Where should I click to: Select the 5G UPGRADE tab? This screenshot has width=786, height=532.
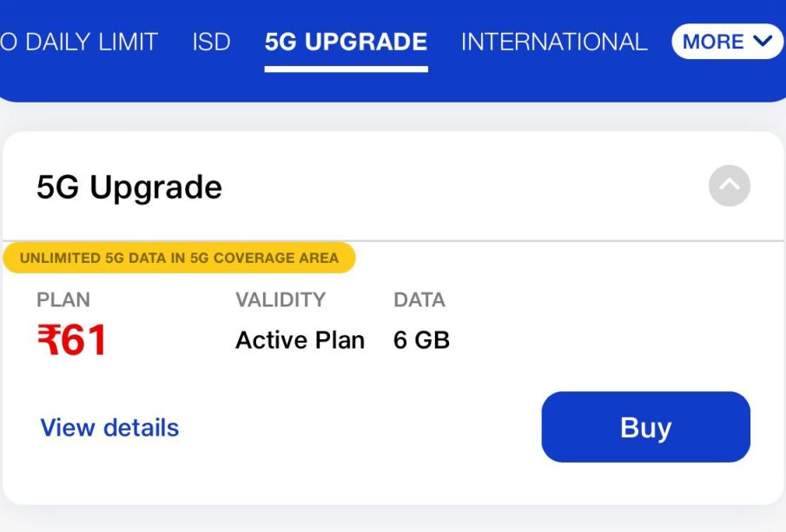(346, 42)
